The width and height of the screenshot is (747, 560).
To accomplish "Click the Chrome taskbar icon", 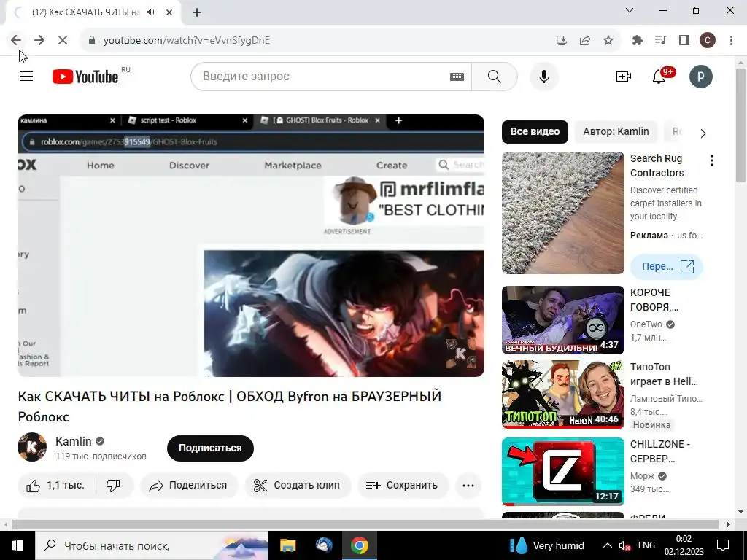I will point(360,545).
